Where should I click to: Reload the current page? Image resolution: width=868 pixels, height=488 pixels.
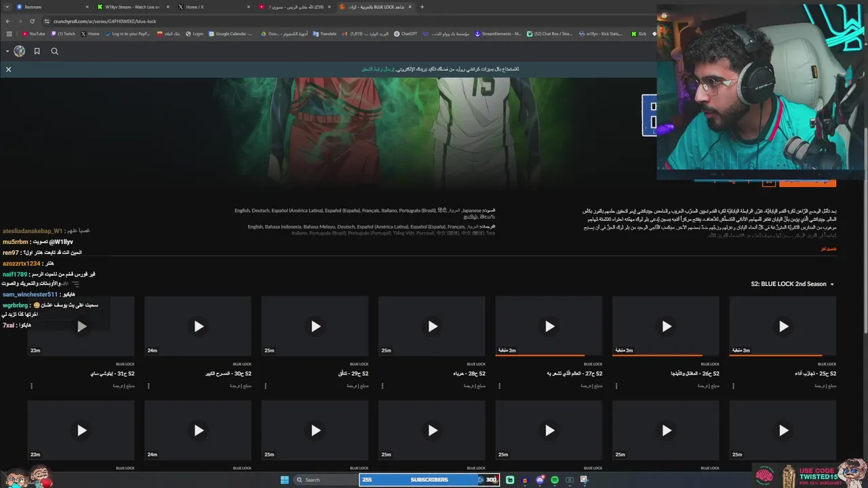coord(33,21)
